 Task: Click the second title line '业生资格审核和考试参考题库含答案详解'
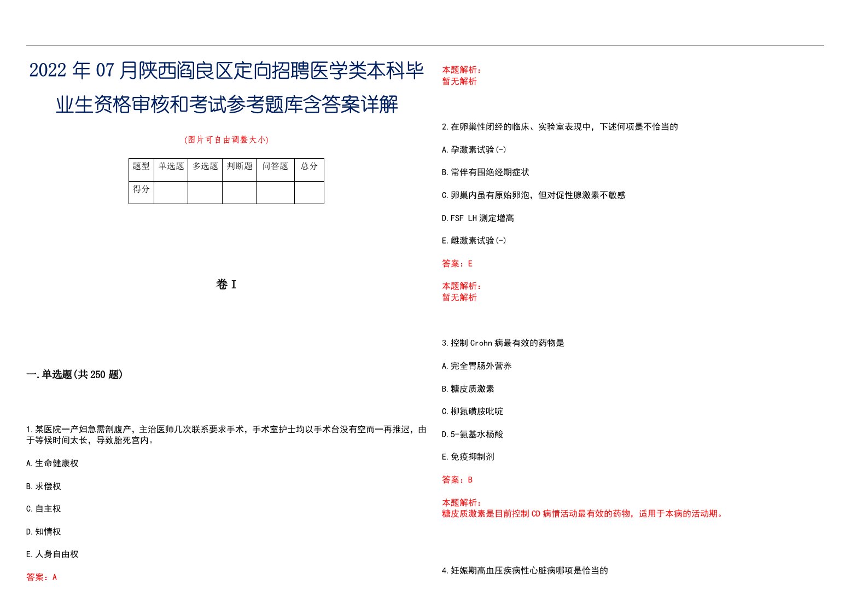[x=227, y=104]
